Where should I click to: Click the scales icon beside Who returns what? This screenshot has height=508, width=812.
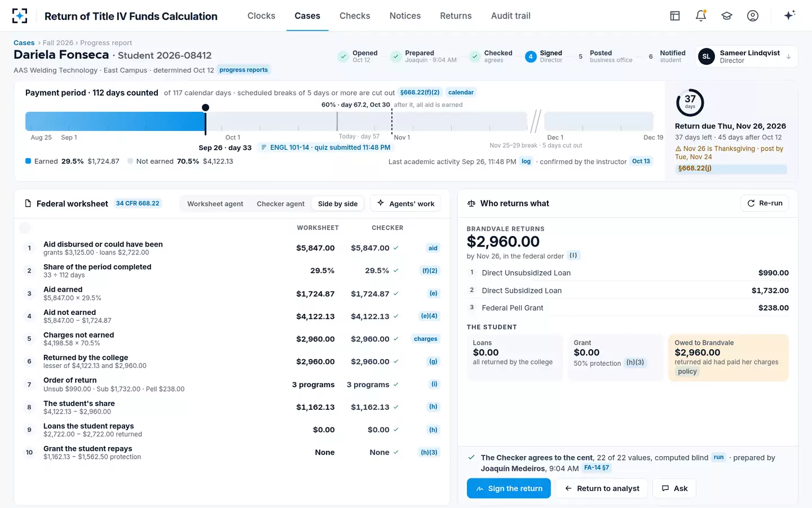471,203
